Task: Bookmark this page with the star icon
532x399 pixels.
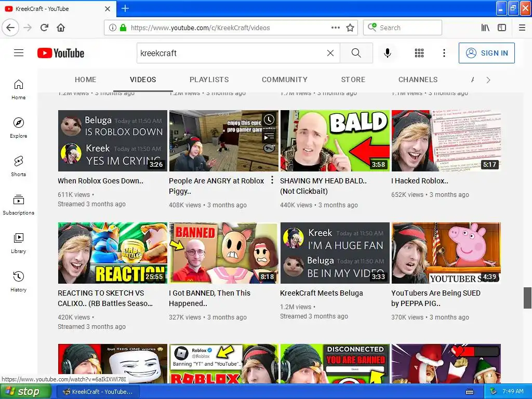Action: pyautogui.click(x=350, y=28)
